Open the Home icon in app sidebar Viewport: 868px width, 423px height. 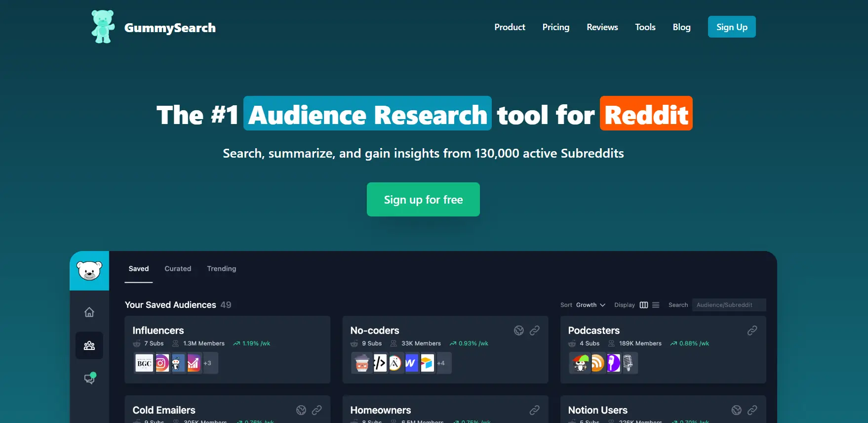(89, 312)
